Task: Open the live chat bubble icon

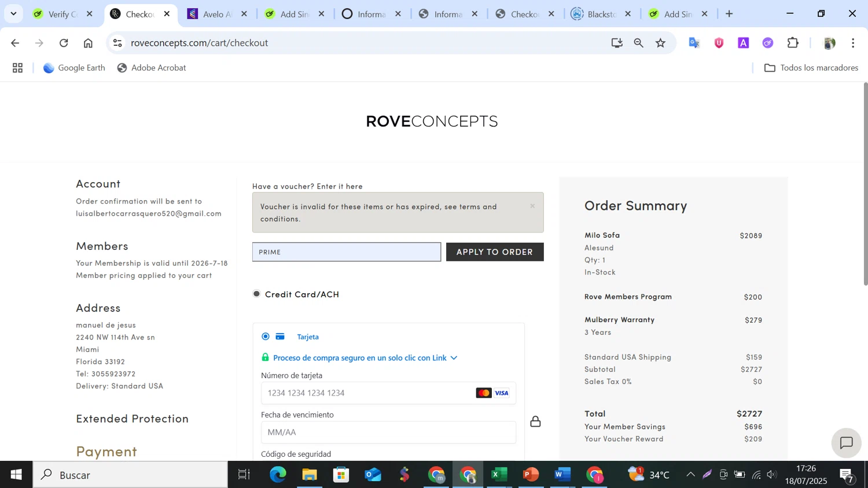Action: pyautogui.click(x=847, y=443)
